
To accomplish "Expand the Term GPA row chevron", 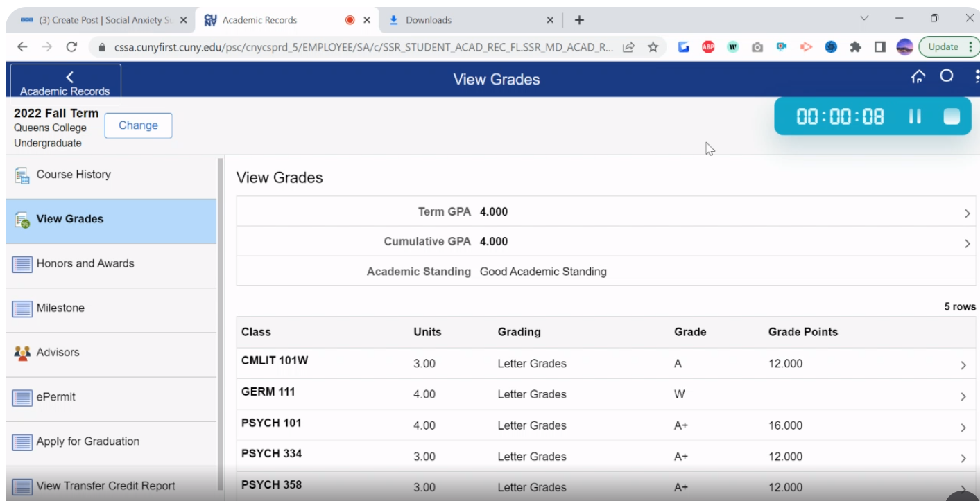I will coord(967,213).
